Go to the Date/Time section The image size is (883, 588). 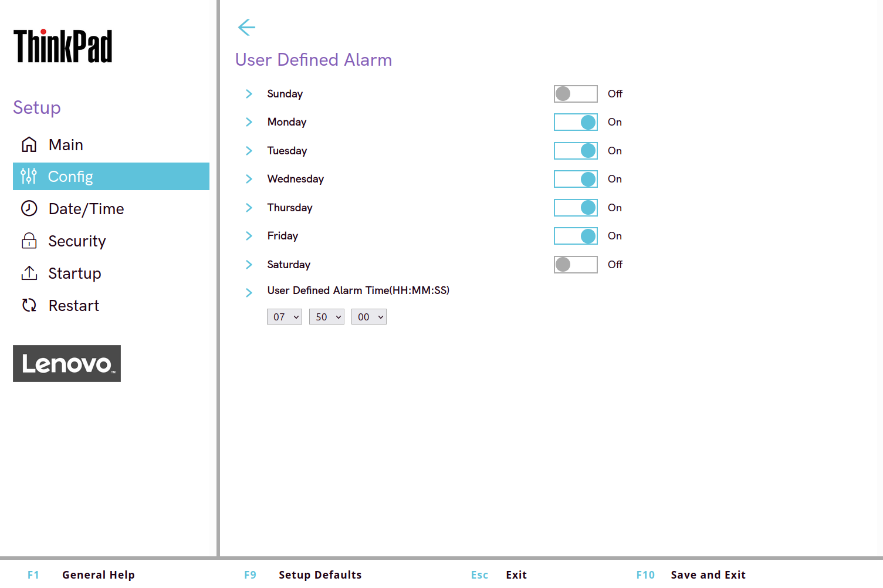pyautogui.click(x=111, y=208)
